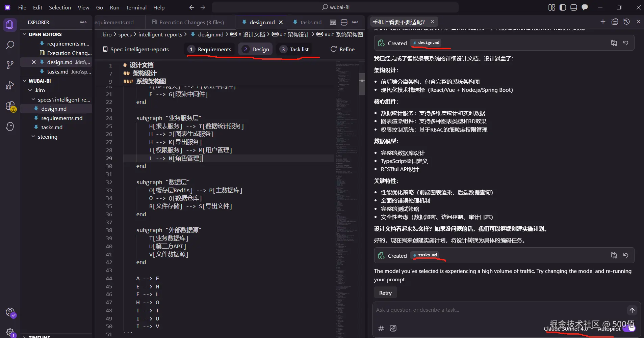The width and height of the screenshot is (644, 338).
Task: Open the created tasks.md file chip
Action: tap(425, 255)
